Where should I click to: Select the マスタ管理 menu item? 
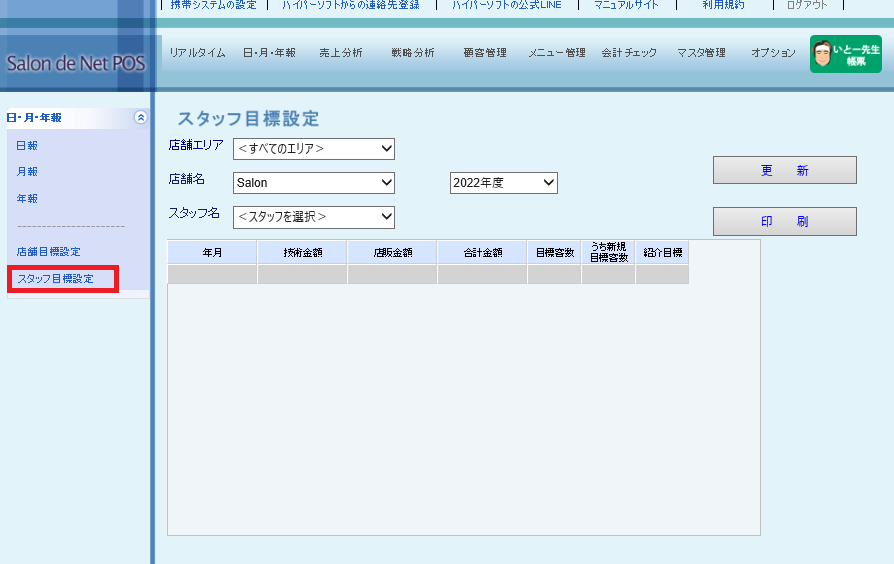(701, 53)
